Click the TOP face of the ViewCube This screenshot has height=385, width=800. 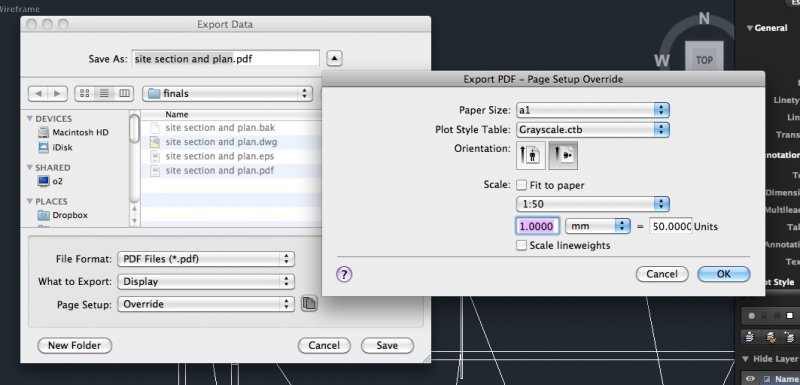tap(704, 60)
